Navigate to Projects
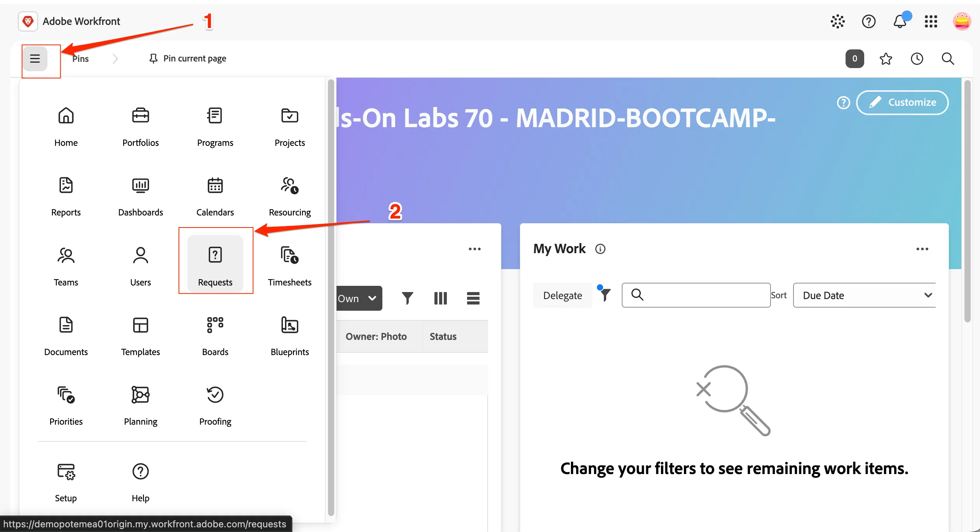Screen dimensions: 980x532 [x=289, y=127]
